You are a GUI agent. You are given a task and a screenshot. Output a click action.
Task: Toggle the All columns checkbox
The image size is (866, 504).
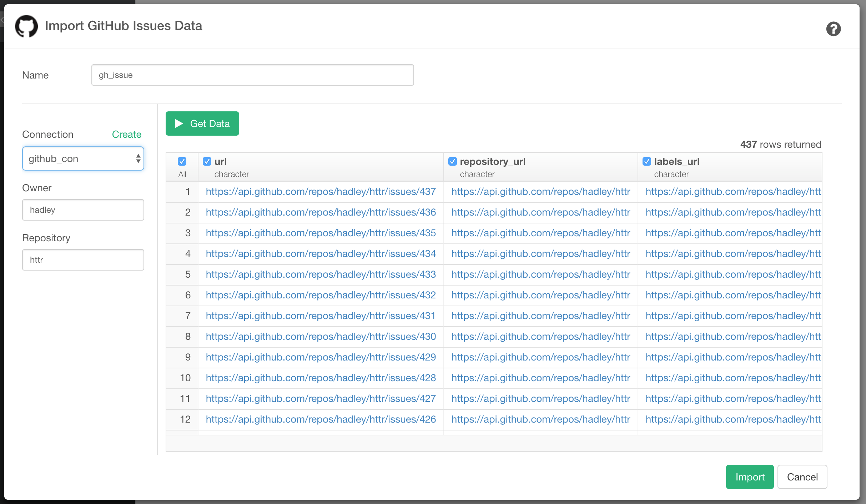tap(182, 161)
